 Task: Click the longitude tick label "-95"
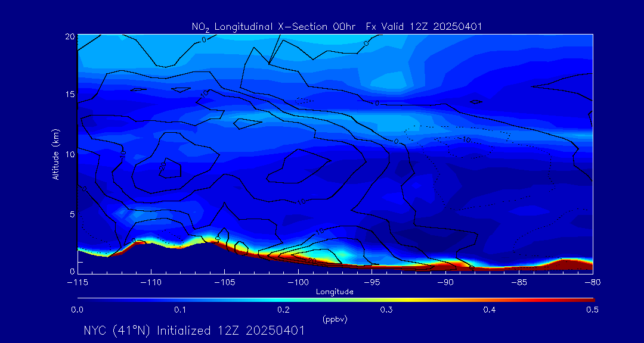(x=371, y=283)
